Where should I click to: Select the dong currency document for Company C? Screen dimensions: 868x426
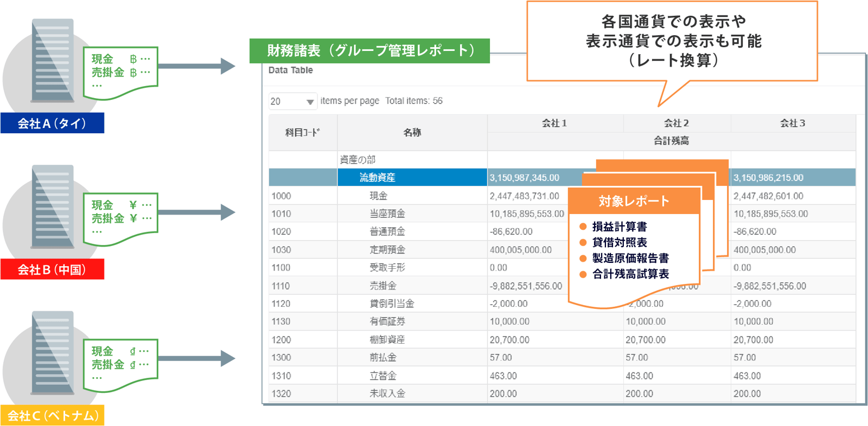click(120, 364)
